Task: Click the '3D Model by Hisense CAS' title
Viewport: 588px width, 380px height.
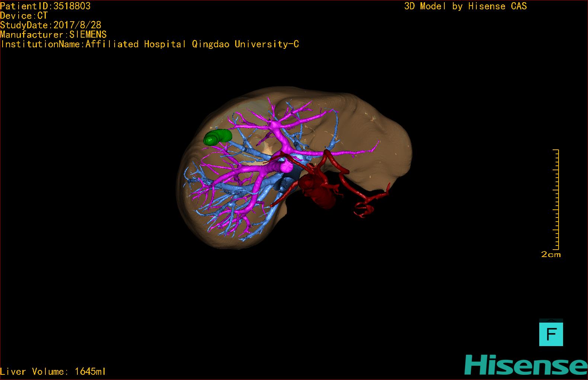Action: pyautogui.click(x=466, y=6)
